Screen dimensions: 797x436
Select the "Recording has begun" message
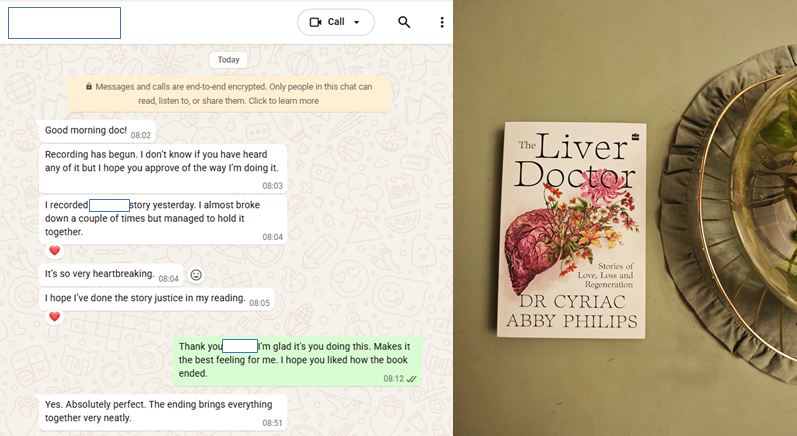[x=163, y=169]
